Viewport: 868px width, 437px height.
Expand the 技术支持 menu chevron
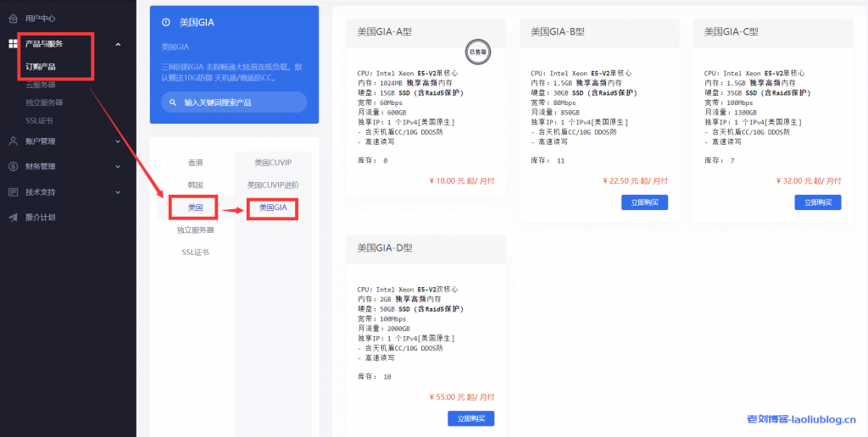tap(118, 192)
